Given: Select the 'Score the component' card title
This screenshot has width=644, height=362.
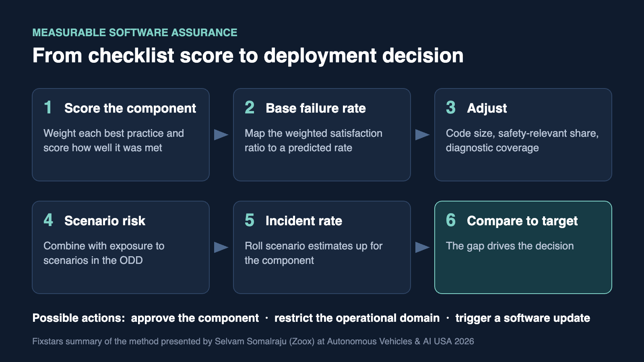Looking at the screenshot, I should (x=130, y=108).
